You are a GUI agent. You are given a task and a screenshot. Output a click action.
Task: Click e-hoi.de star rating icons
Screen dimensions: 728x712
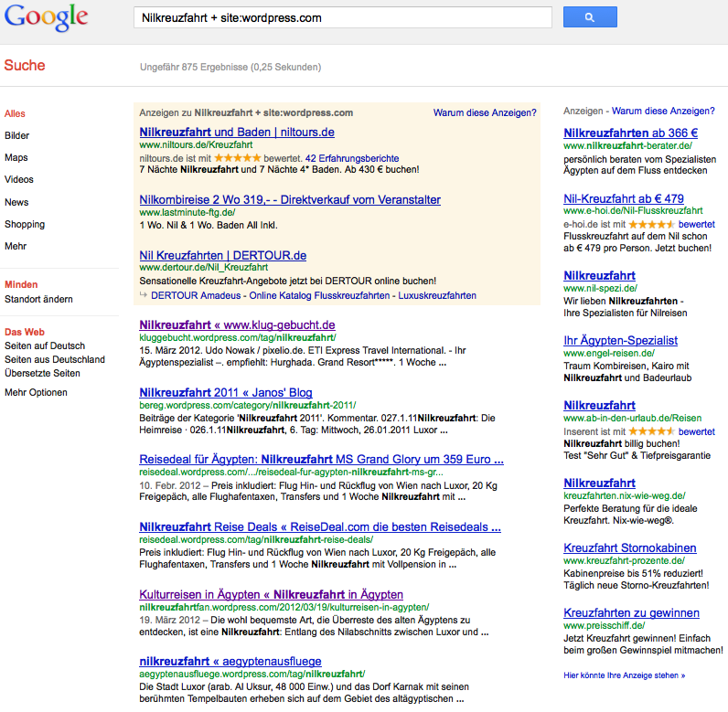point(651,225)
